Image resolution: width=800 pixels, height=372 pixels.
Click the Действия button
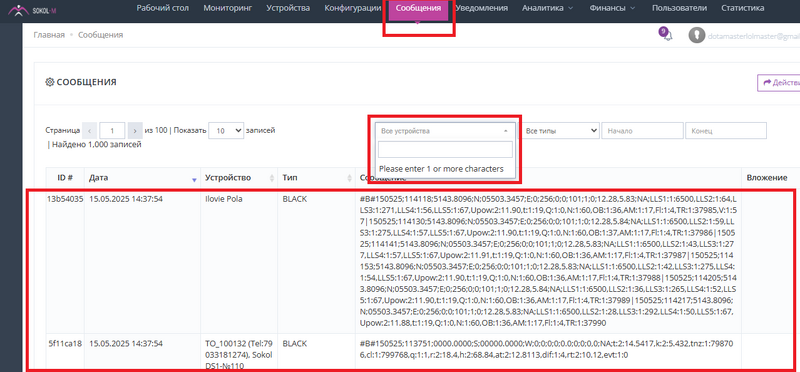coord(779,83)
